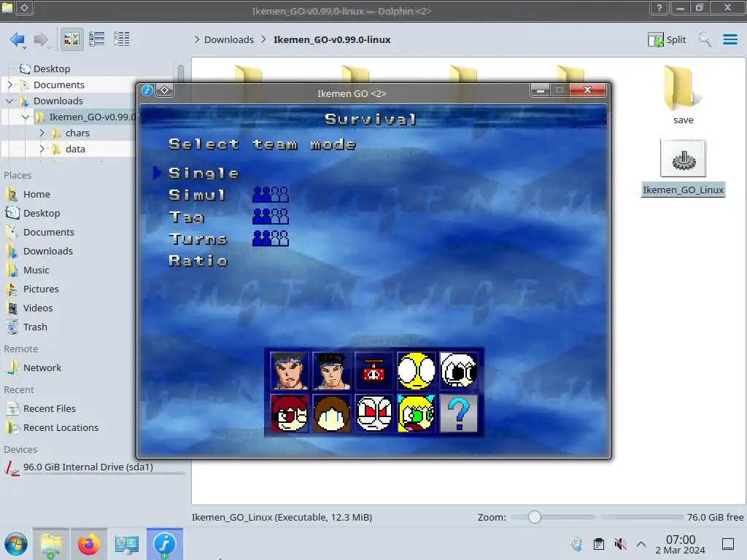Switch to Ikemen GO taskbar entry
The height and width of the screenshot is (560, 747).
tap(165, 544)
